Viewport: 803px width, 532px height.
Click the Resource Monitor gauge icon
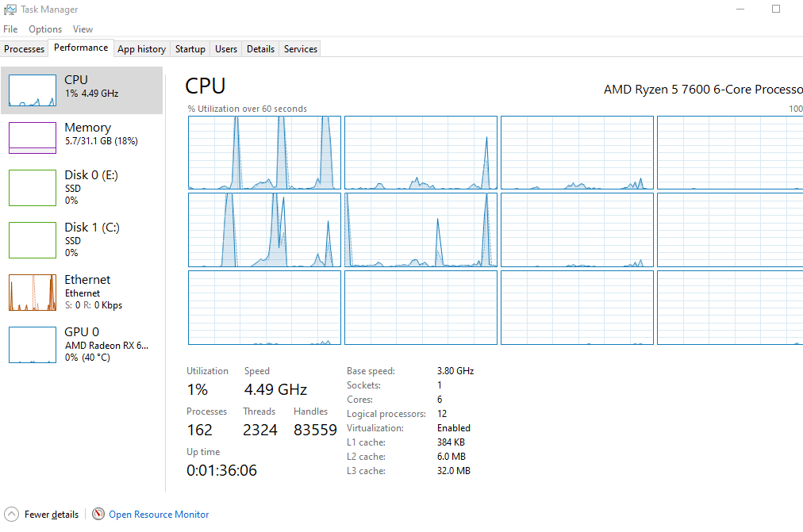coord(98,514)
